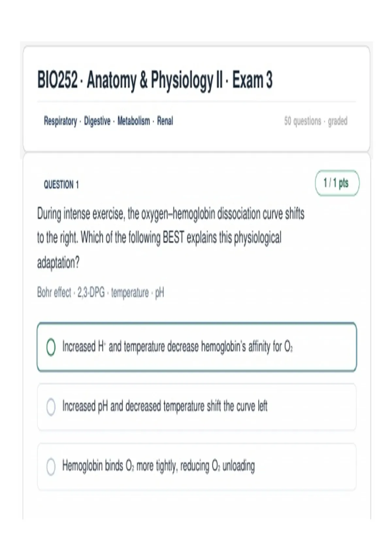Click the 2,3-DPG keyword tag

pyautogui.click(x=91, y=292)
